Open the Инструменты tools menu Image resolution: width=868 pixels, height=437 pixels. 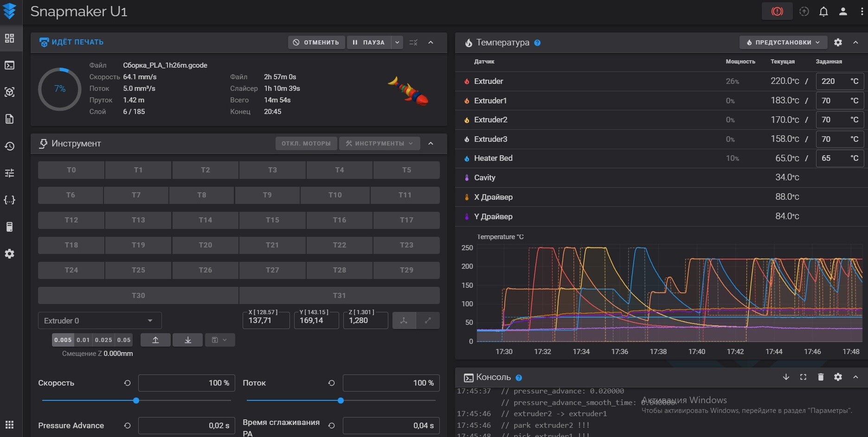pos(379,143)
